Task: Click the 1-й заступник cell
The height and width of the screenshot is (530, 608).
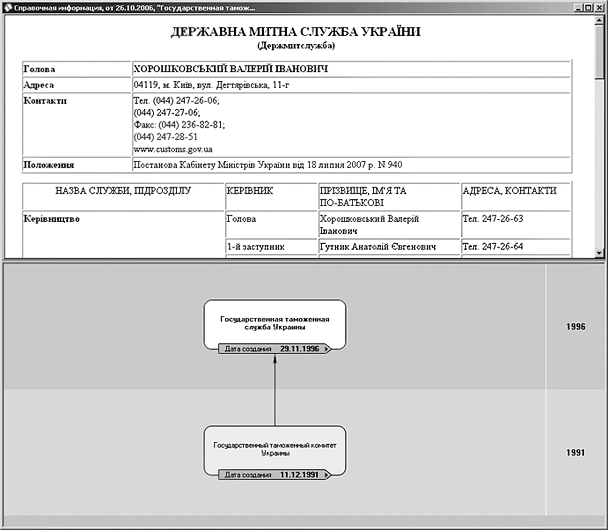Action: (271, 247)
